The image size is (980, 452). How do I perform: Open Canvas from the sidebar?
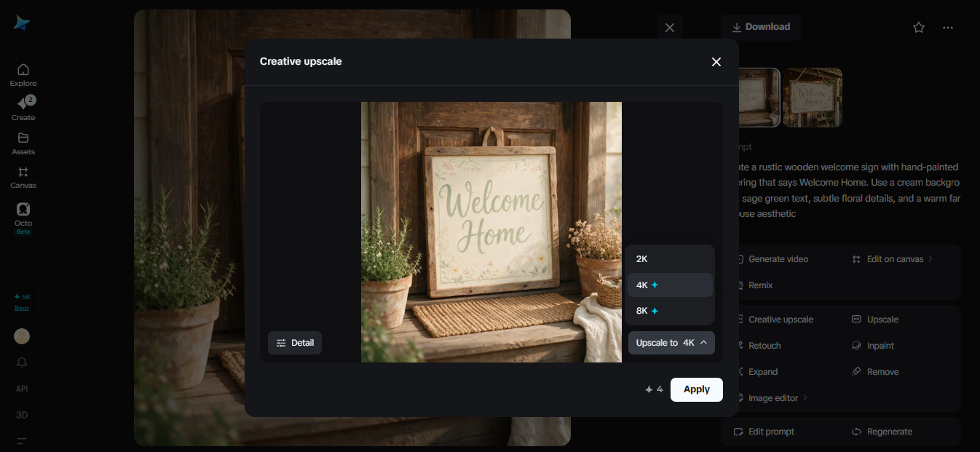[23, 177]
